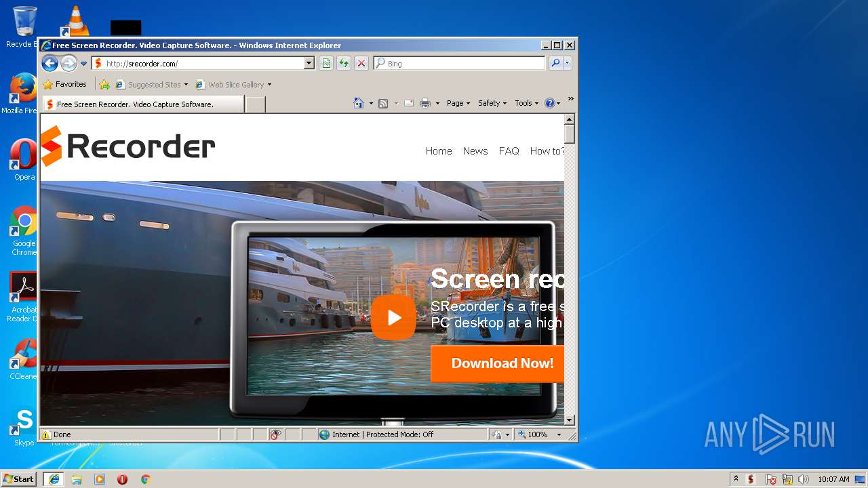Click the vertical scrollbar thumb
Viewport: 868px width, 488px height.
point(570,134)
